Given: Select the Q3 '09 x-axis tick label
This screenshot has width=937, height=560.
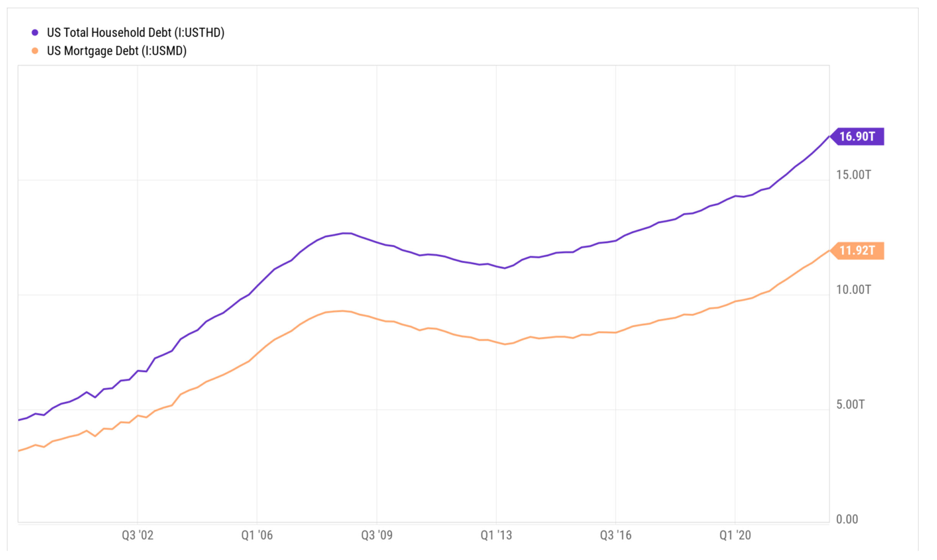Looking at the screenshot, I should point(377,535).
